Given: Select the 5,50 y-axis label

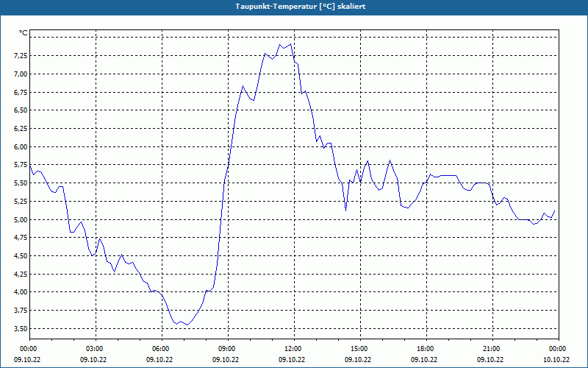Looking at the screenshot, I should [x=21, y=183].
